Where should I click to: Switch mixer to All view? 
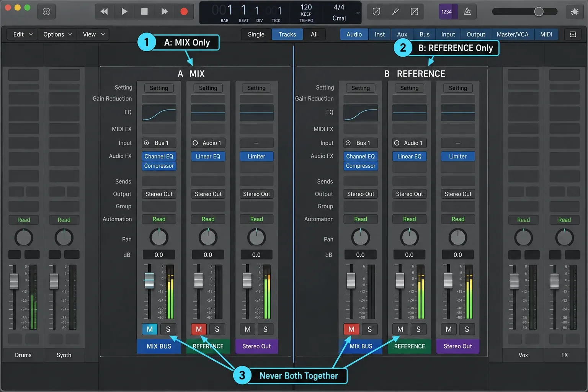pos(314,34)
